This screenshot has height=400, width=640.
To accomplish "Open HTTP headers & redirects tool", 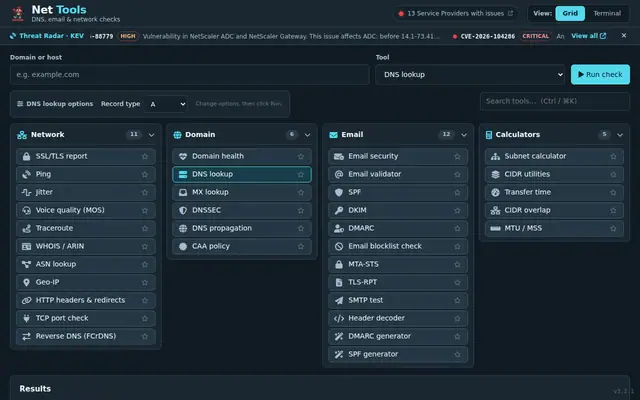I will (x=86, y=300).
